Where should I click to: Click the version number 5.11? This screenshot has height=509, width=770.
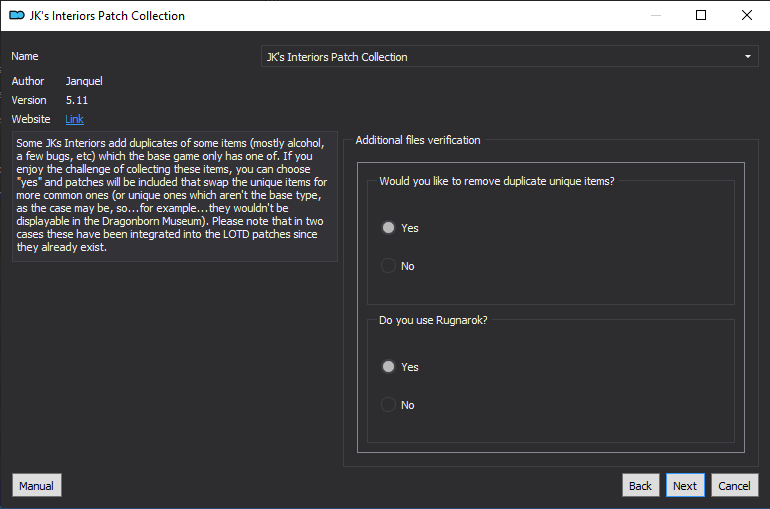77,100
